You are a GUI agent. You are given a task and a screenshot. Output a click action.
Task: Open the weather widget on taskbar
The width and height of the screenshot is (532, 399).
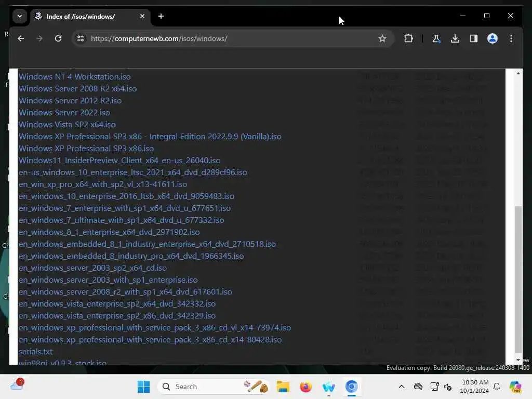tap(17, 385)
